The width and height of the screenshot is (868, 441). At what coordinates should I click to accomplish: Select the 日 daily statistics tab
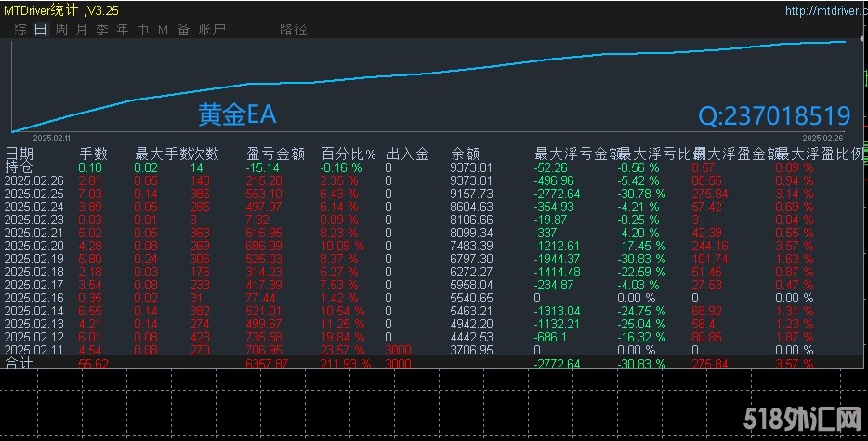coord(40,30)
